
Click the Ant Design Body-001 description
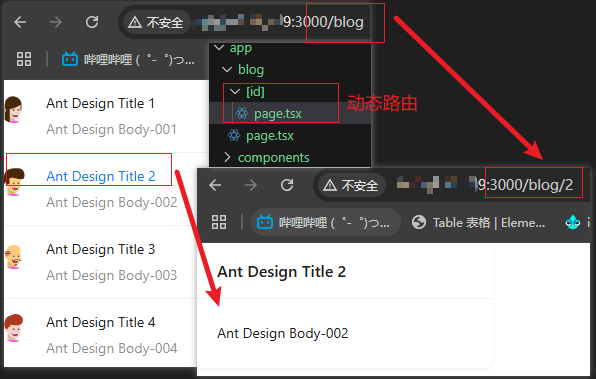(111, 129)
